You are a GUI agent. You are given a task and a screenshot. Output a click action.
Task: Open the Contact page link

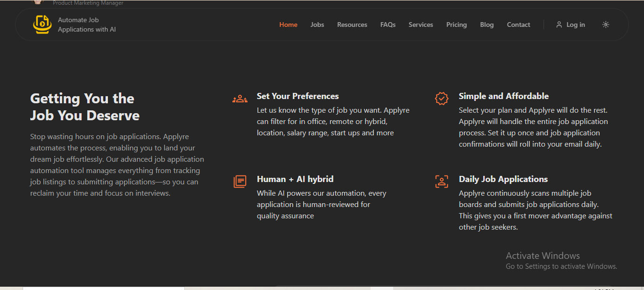pyautogui.click(x=518, y=25)
